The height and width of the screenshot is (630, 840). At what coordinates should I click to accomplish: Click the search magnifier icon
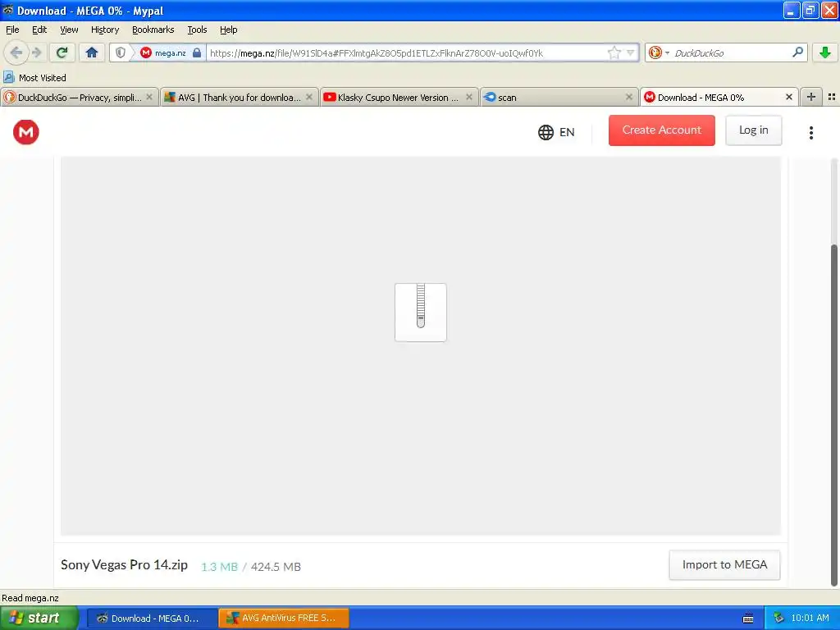pyautogui.click(x=797, y=52)
